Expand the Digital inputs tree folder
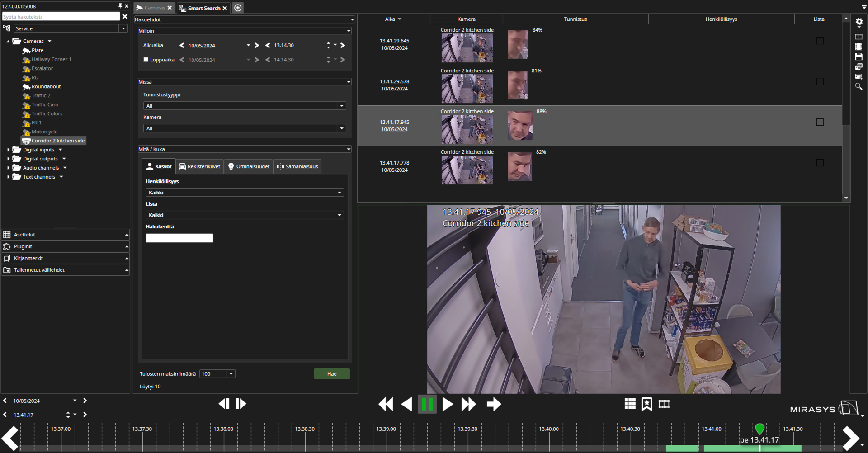The image size is (868, 453). click(x=9, y=150)
